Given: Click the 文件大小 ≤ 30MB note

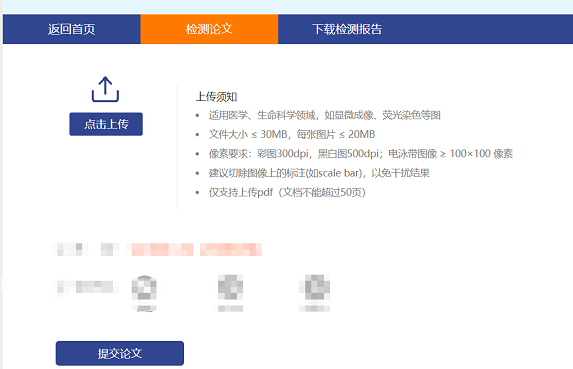Looking at the screenshot, I should click(x=292, y=134).
